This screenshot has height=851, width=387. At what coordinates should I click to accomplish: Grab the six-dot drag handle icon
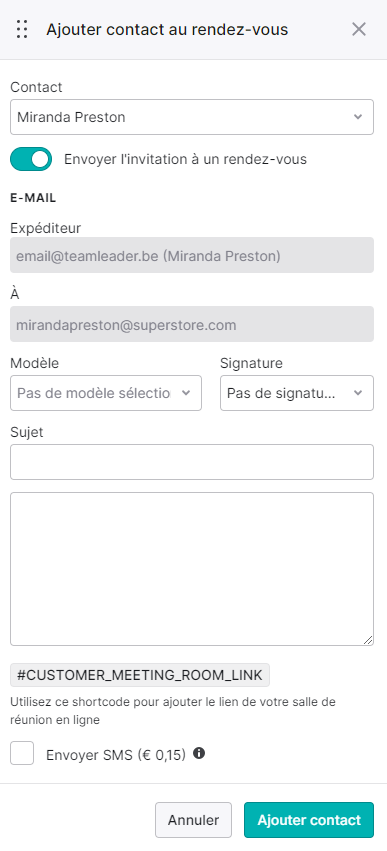point(22,29)
